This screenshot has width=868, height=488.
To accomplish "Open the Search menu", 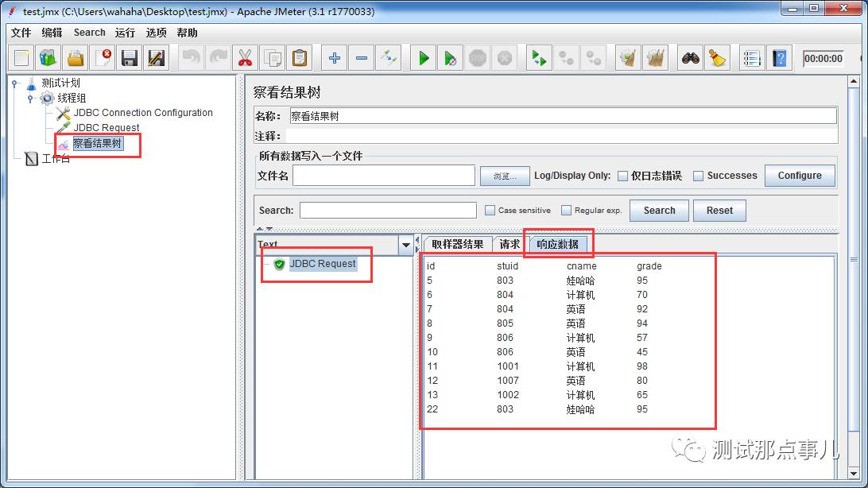I will click(90, 33).
